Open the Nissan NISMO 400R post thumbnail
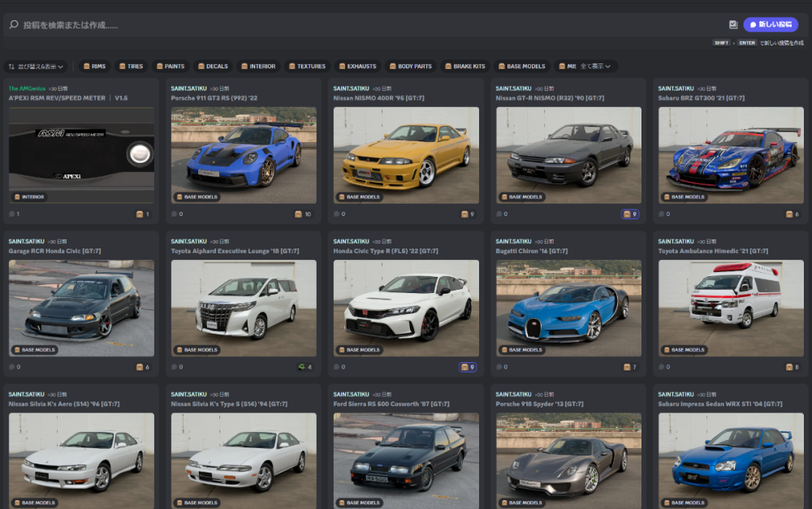Screen dimensions: 812x509 [x=406, y=154]
